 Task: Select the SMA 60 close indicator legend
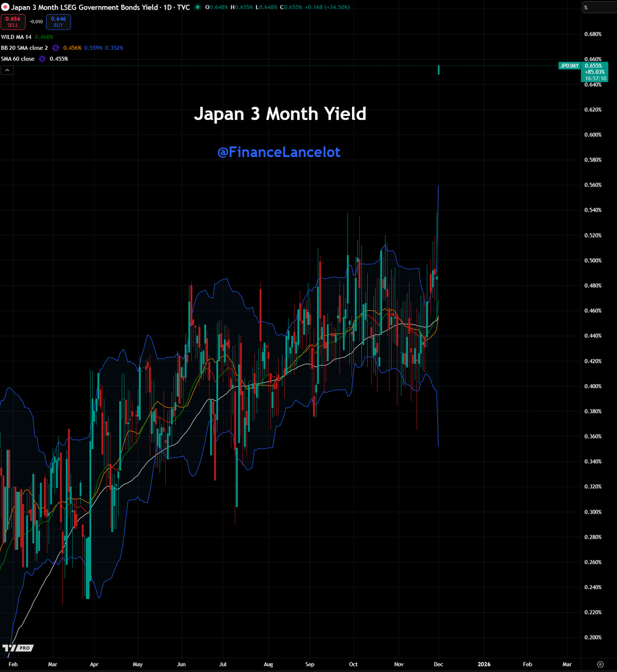click(x=18, y=59)
